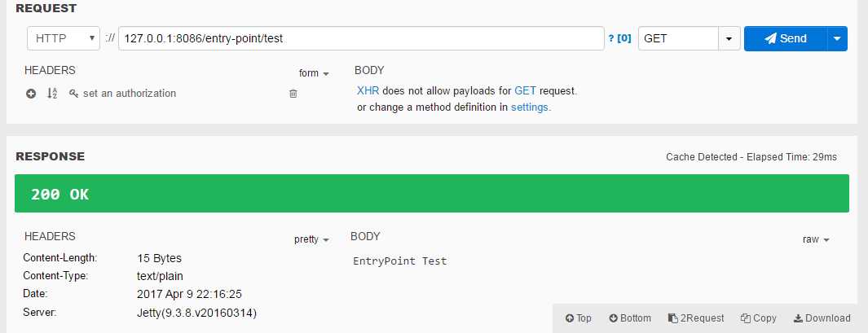Send the request
Screen dimensions: 868x333
coord(786,38)
